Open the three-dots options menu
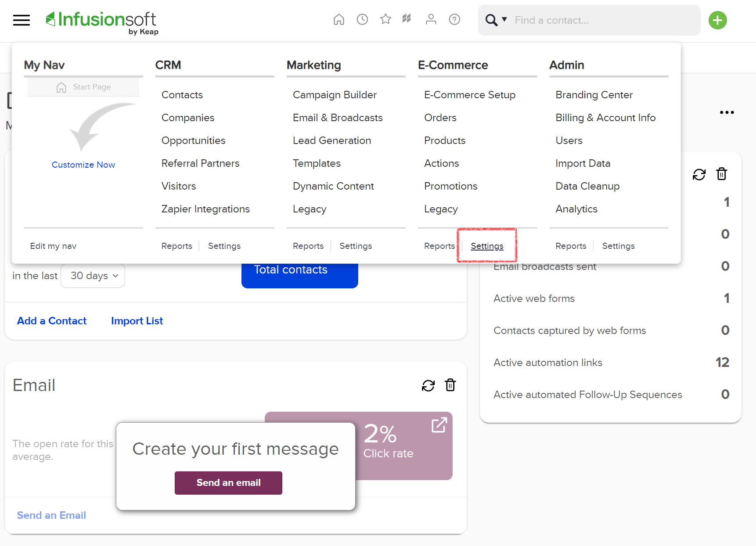This screenshot has width=756, height=546. tap(727, 112)
